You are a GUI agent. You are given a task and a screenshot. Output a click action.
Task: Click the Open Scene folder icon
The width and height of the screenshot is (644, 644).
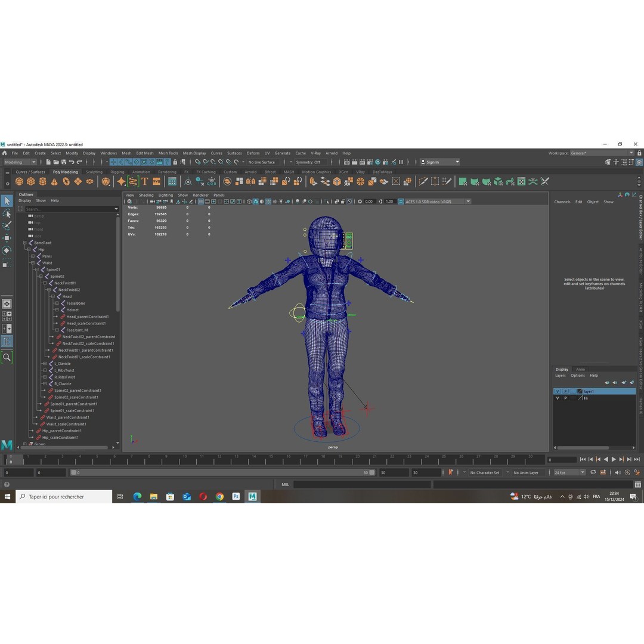(56, 162)
